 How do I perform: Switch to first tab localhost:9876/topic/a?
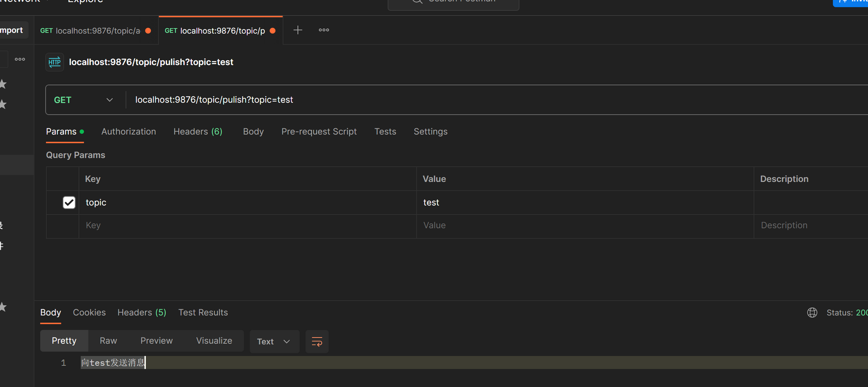[96, 30]
